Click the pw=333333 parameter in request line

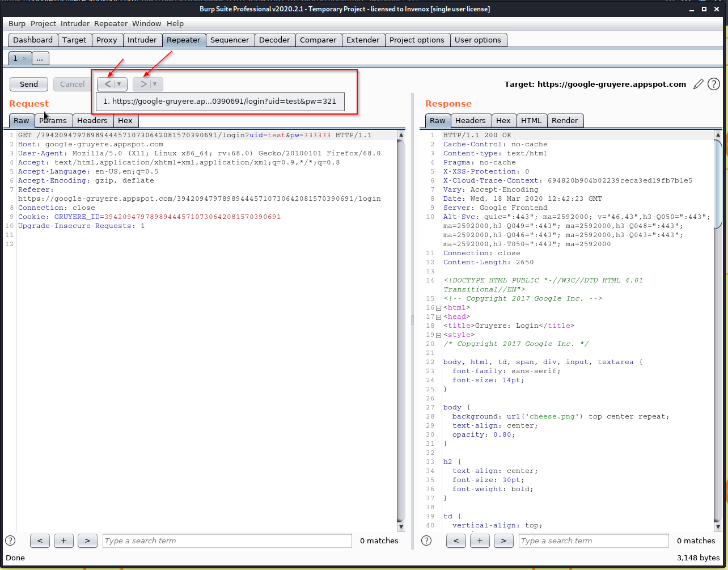pos(310,135)
